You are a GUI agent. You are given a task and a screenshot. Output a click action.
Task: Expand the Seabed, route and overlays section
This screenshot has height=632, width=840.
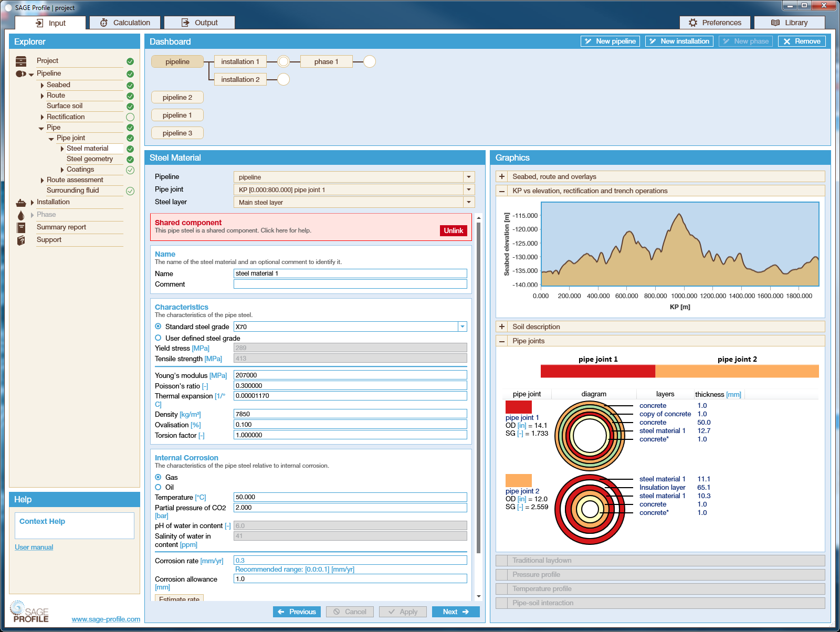[x=502, y=177]
